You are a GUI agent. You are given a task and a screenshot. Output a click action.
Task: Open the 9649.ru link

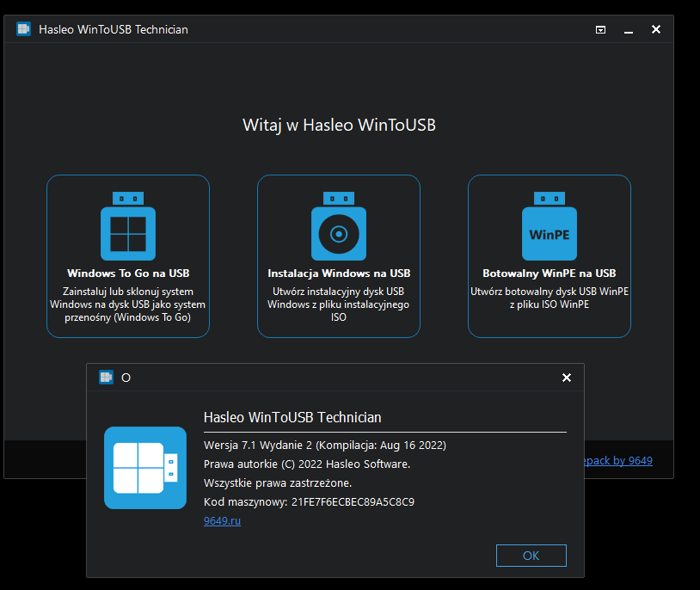coord(222,521)
